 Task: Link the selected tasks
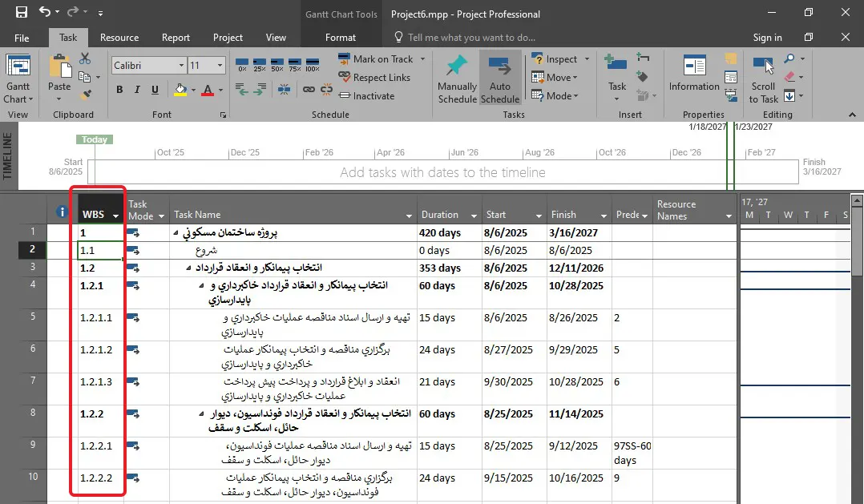coord(309,89)
